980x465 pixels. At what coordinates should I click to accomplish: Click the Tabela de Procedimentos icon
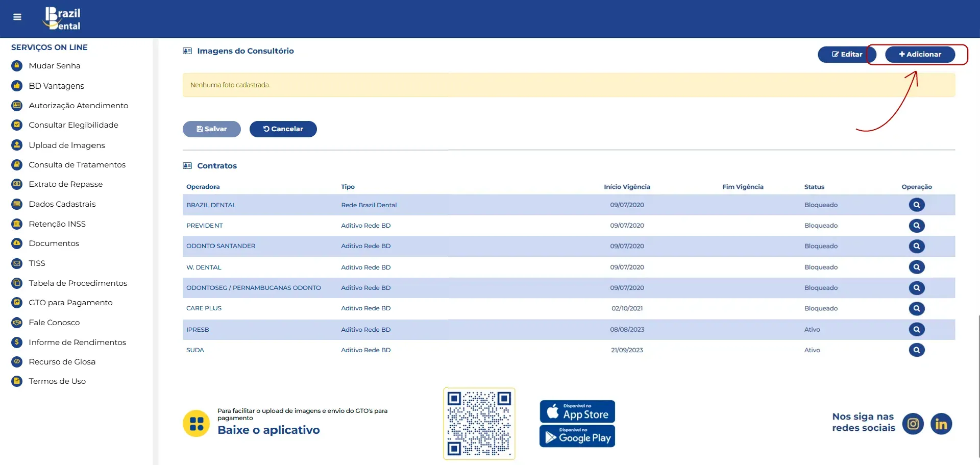(17, 283)
